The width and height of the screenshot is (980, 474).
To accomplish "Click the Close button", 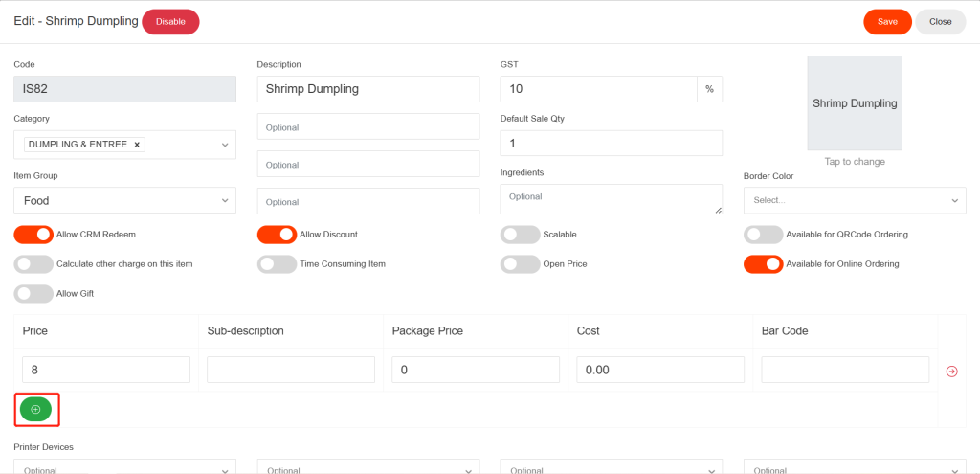I will tap(940, 21).
